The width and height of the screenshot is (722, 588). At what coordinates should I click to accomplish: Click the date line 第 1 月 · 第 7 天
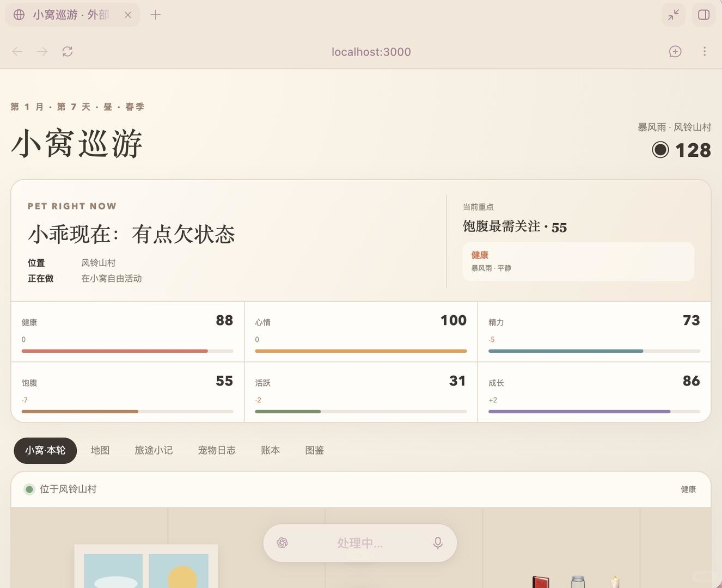(x=77, y=107)
